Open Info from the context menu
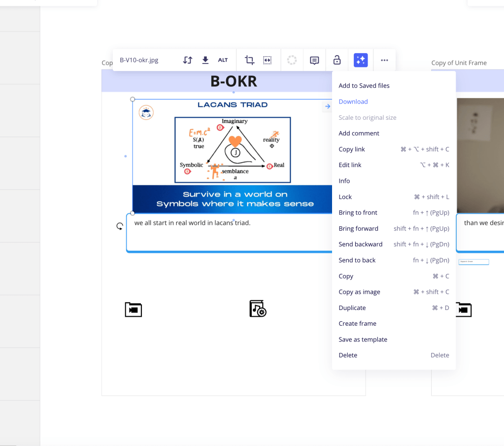 394,181
